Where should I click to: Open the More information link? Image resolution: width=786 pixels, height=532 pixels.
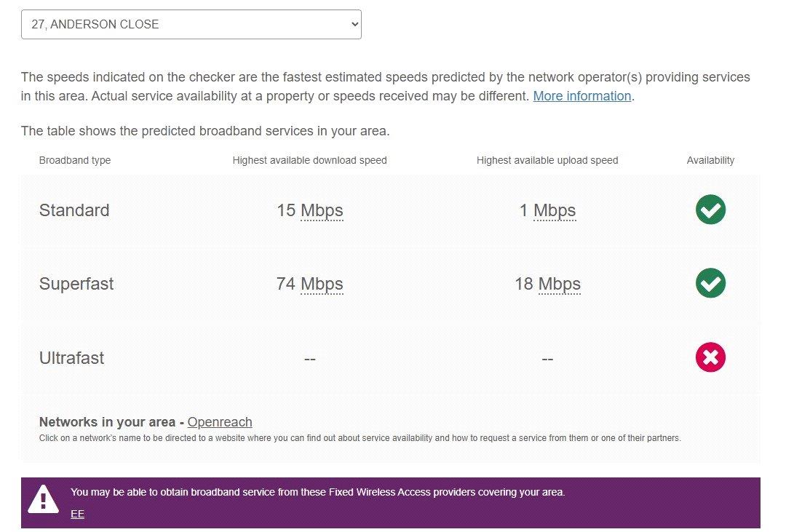582,96
